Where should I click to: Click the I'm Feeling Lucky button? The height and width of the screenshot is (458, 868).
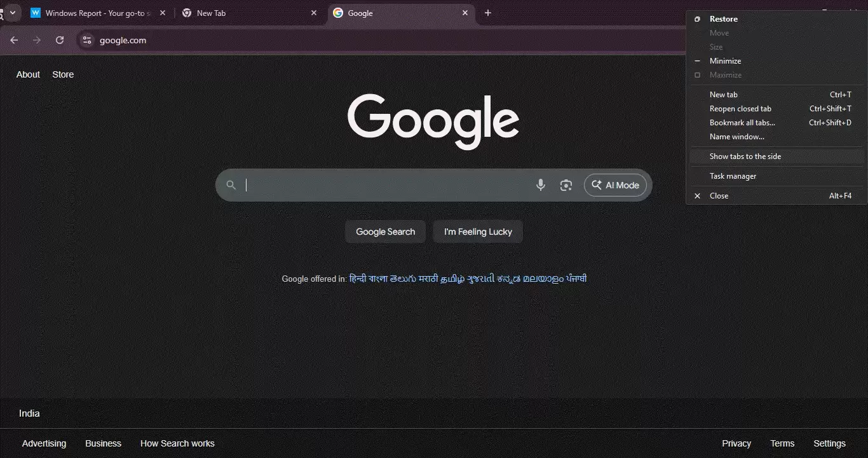pos(478,232)
